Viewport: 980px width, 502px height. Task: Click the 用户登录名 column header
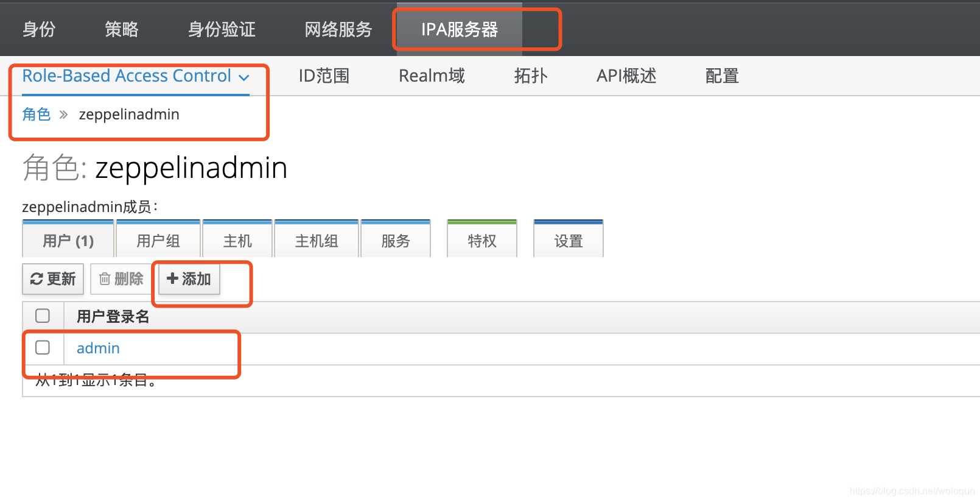point(113,317)
